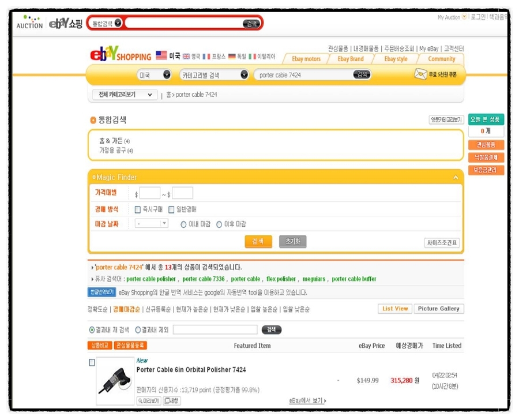
Task: Click the maximum price input field
Action: coord(182,193)
